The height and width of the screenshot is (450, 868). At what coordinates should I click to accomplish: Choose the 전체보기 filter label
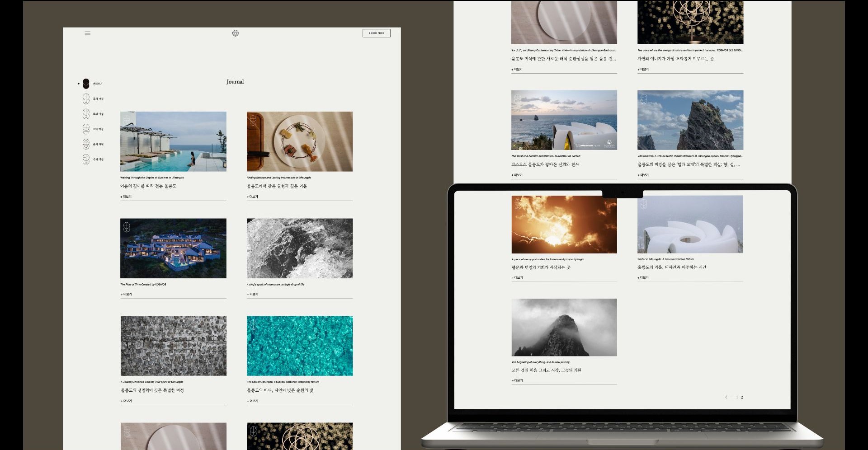point(98,84)
